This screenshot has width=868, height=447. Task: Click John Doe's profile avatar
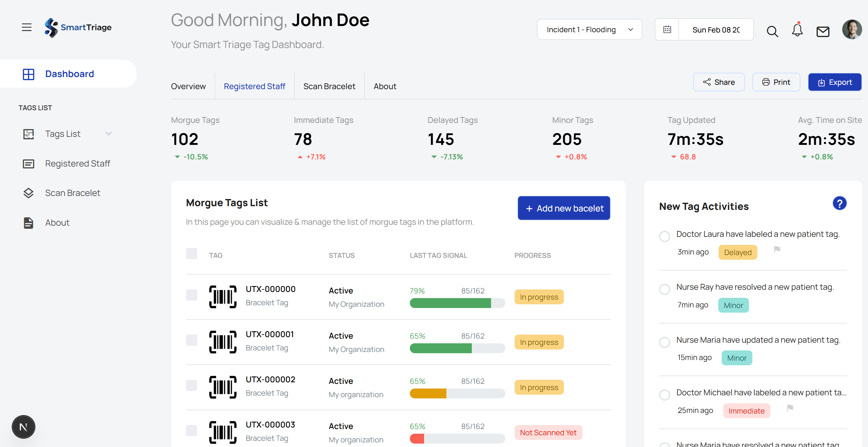click(x=852, y=30)
